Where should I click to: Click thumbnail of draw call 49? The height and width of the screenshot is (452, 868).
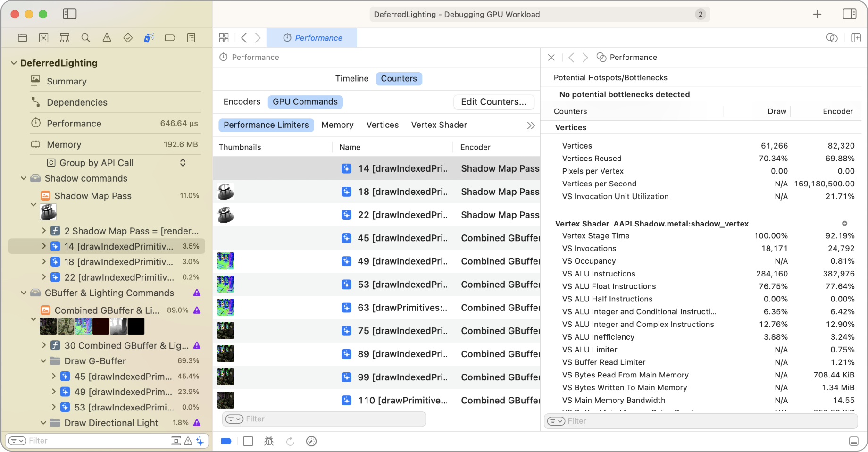pos(225,261)
